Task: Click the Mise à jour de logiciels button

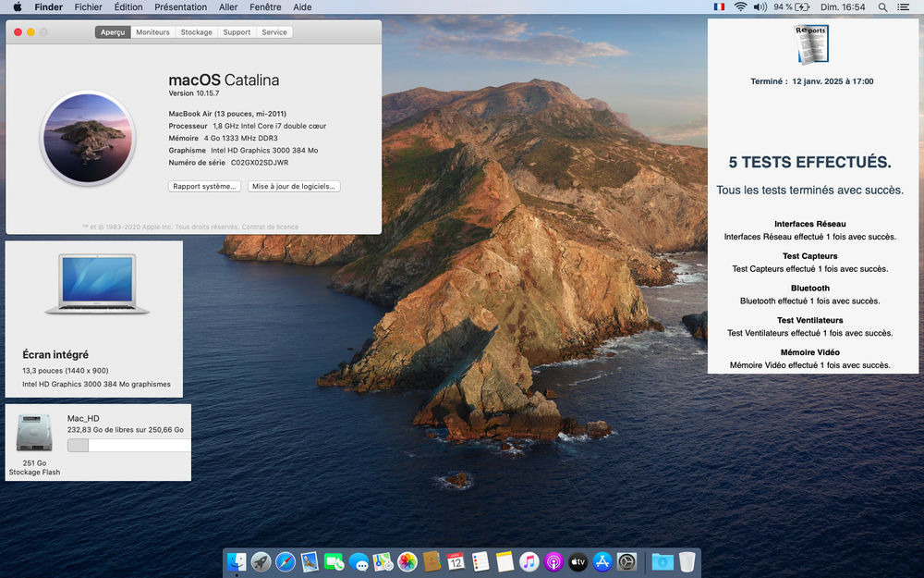Action: (x=294, y=186)
